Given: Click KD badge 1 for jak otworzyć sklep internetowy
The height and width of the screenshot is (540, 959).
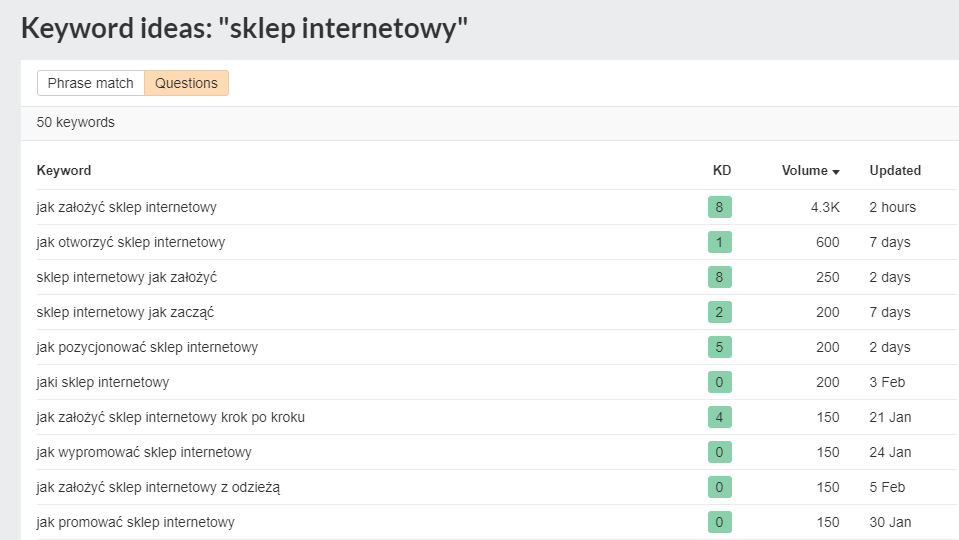Looking at the screenshot, I should (720, 242).
